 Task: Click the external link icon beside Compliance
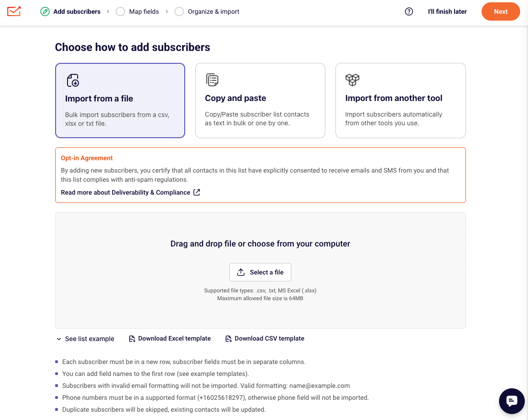(197, 192)
